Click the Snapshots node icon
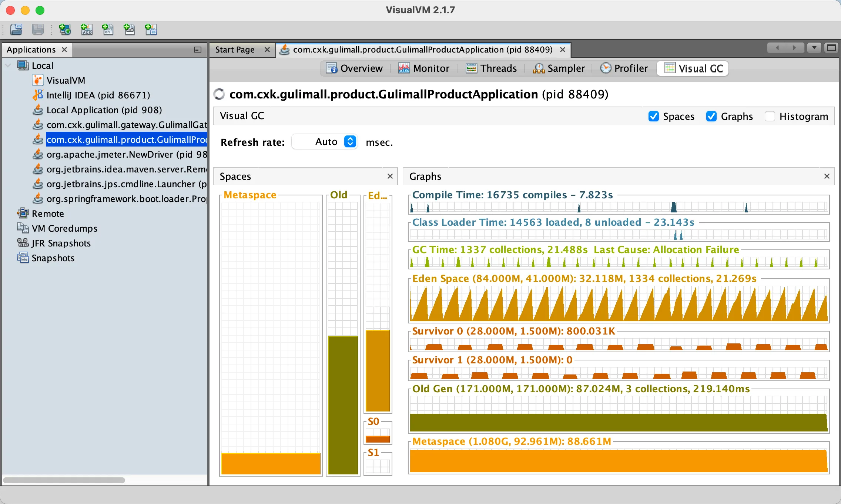841x504 pixels. coord(23,258)
